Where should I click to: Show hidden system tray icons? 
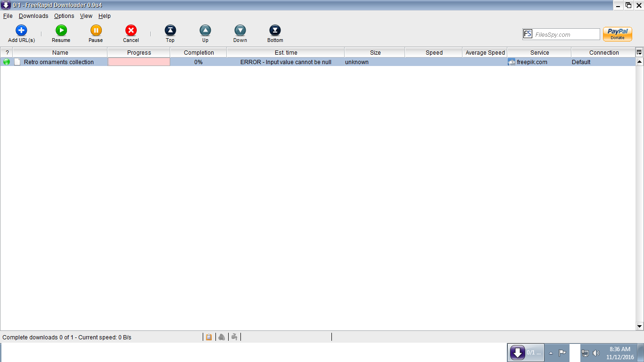click(551, 353)
